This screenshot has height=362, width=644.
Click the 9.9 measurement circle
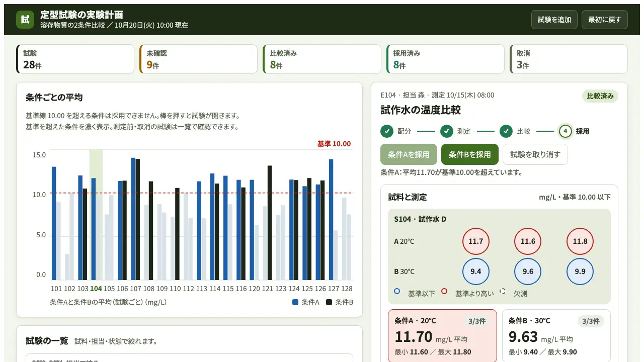click(x=580, y=271)
